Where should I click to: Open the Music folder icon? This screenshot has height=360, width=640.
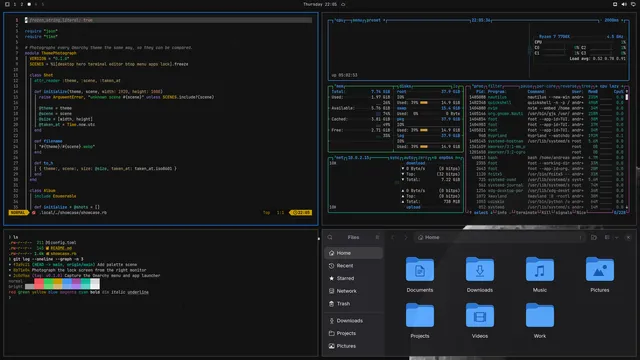(540, 269)
